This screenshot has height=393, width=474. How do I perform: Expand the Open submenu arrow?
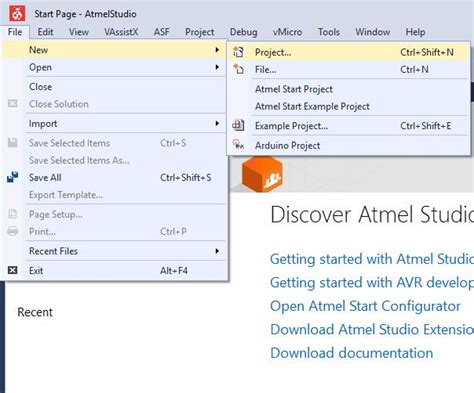(217, 67)
